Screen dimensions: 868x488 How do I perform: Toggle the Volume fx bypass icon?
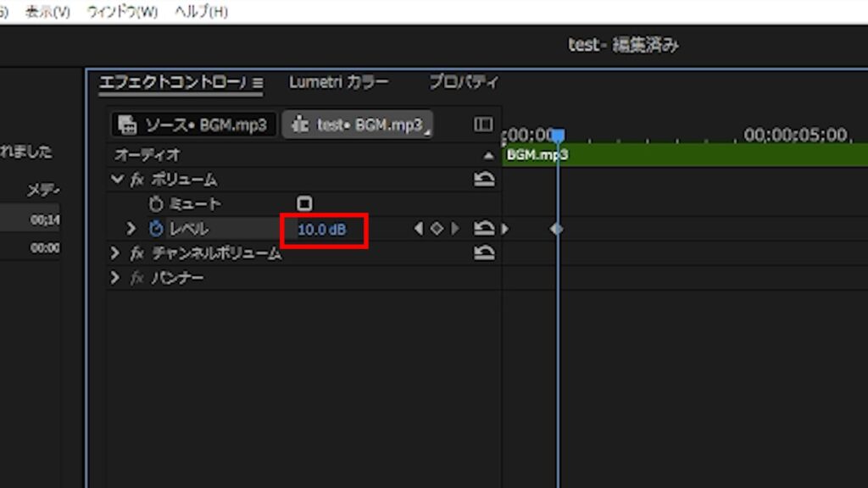(x=136, y=180)
